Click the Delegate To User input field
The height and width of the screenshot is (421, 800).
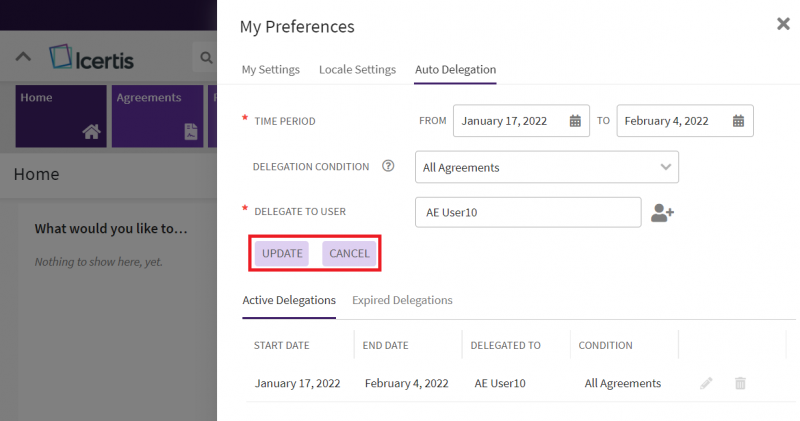click(x=527, y=212)
